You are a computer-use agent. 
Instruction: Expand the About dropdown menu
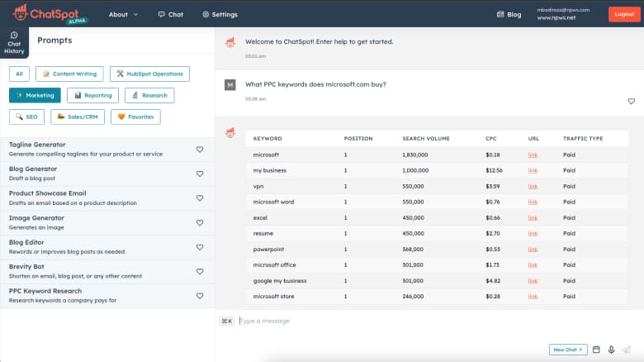123,14
